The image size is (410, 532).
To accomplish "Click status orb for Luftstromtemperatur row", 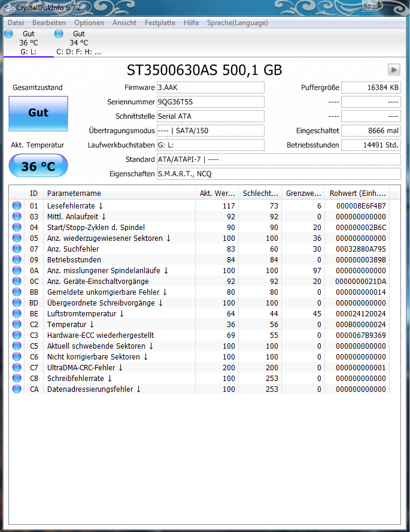I will coord(17,313).
